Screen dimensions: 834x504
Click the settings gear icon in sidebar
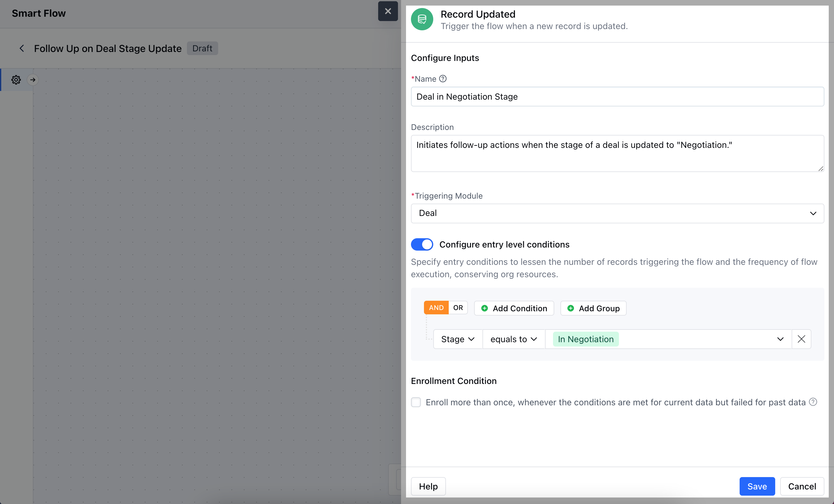(16, 80)
